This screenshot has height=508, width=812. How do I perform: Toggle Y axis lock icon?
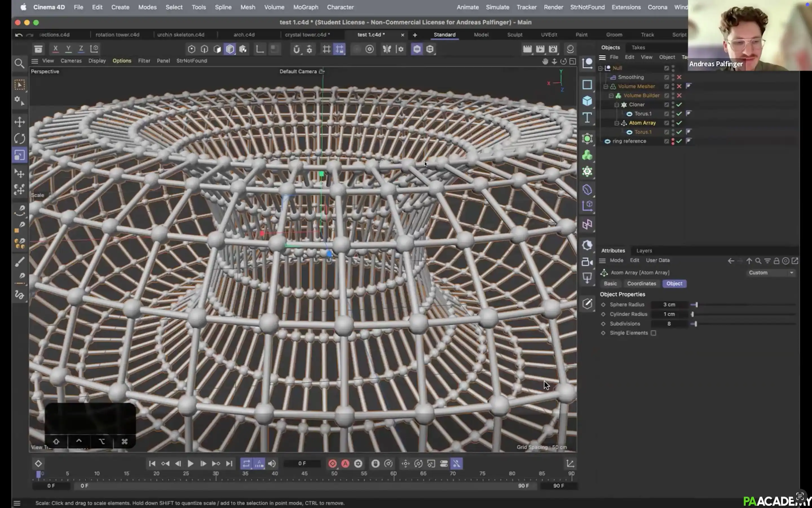click(68, 49)
